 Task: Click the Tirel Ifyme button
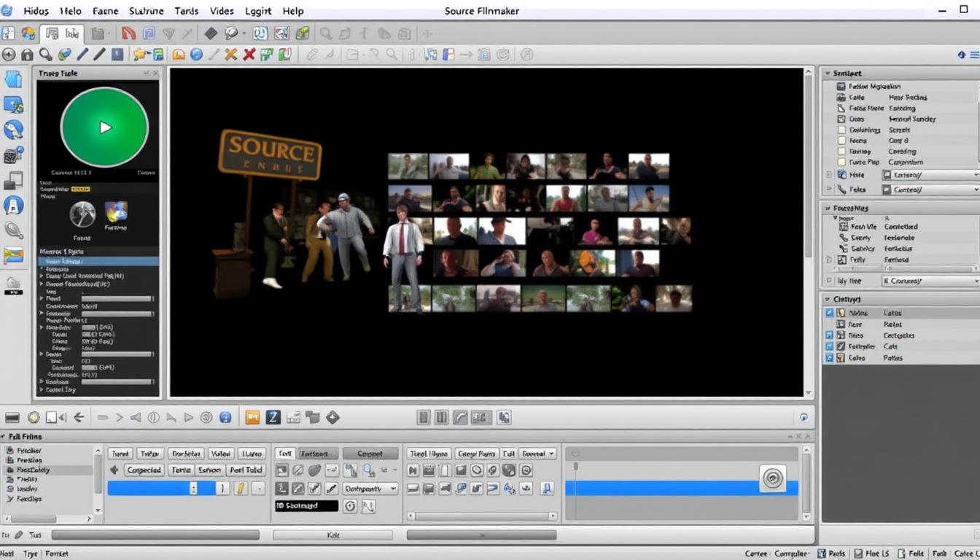point(429,454)
